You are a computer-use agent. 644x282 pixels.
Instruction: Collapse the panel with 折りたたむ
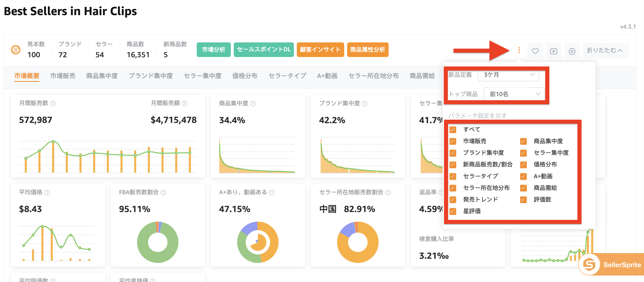(606, 51)
